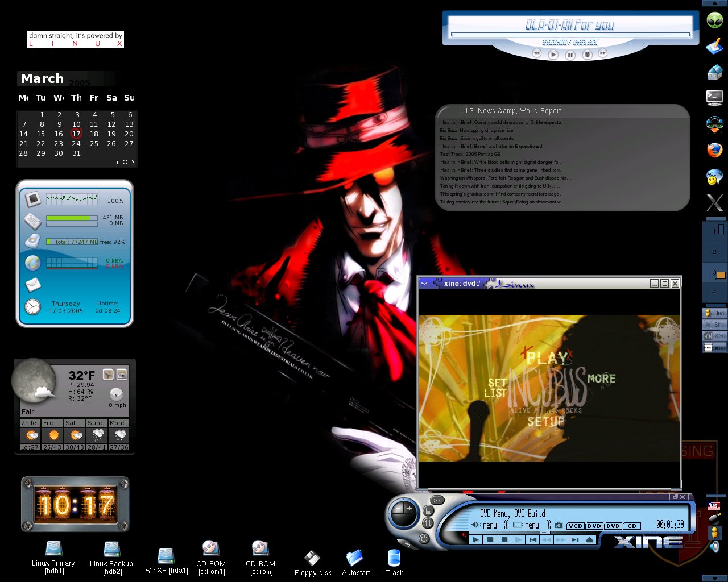
Task: Switch to virtual desktop 3 in the pager
Action: 715,273
